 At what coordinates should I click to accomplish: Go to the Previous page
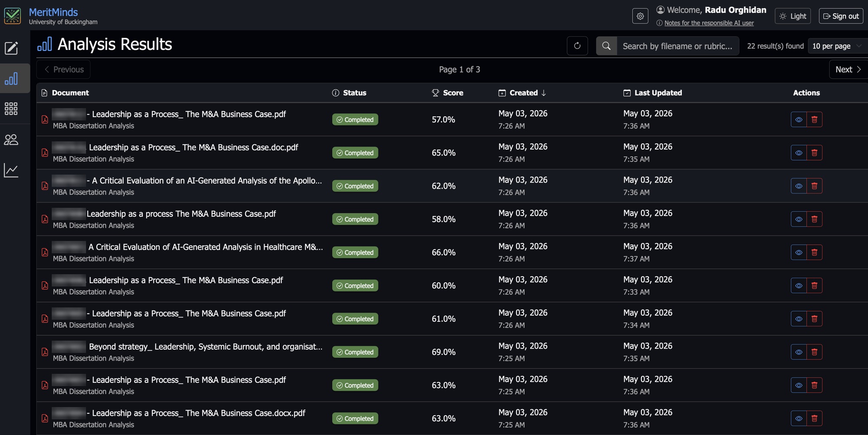click(64, 69)
